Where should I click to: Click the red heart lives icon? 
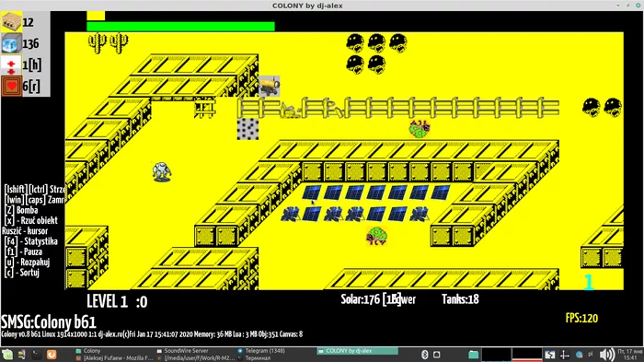(11, 86)
